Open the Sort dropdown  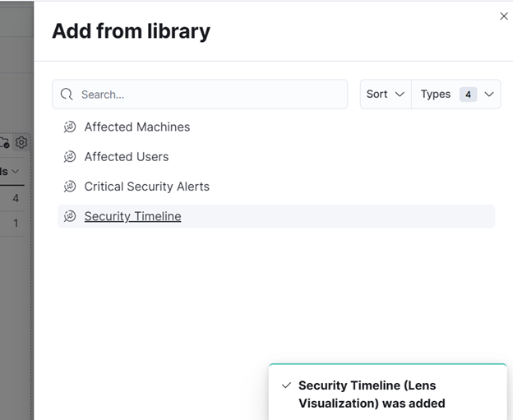[x=386, y=95]
